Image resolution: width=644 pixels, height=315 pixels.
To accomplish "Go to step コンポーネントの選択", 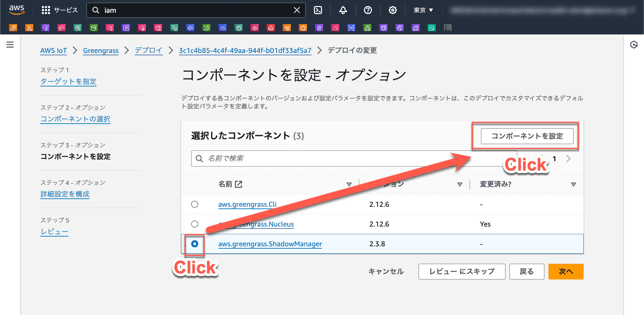I will 75,119.
